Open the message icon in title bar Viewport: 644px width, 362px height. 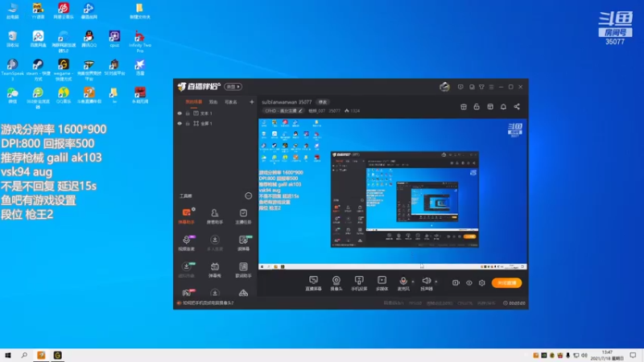point(460,87)
